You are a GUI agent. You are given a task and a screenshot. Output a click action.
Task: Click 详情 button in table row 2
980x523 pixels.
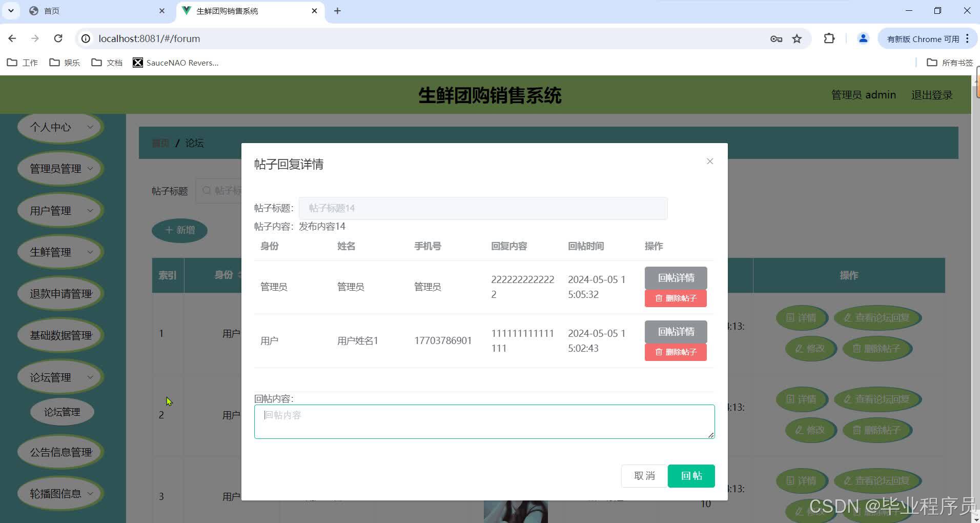coord(801,399)
